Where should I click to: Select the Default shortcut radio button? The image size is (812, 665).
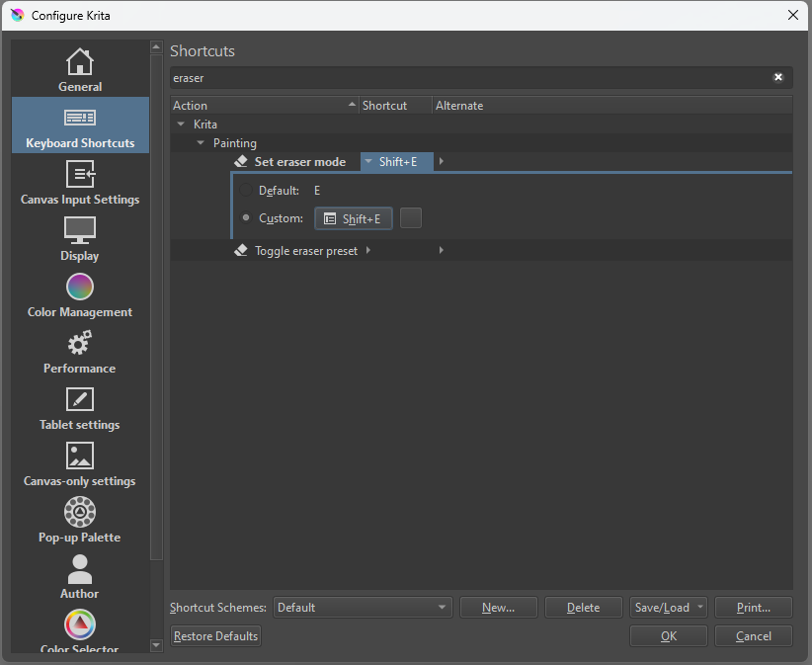click(x=246, y=190)
